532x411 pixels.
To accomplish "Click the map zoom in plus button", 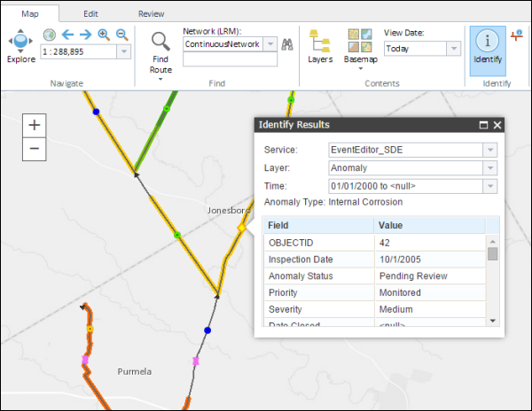I will [x=34, y=125].
